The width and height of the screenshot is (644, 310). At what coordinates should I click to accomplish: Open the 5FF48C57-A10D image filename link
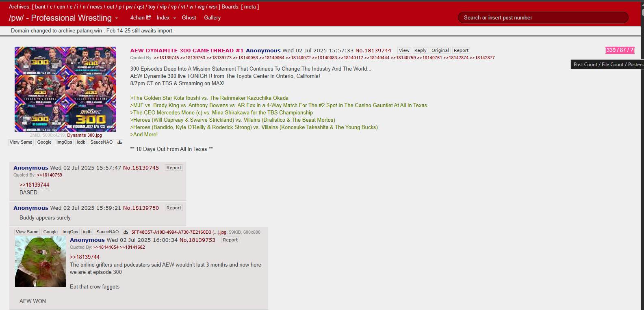tap(179, 232)
